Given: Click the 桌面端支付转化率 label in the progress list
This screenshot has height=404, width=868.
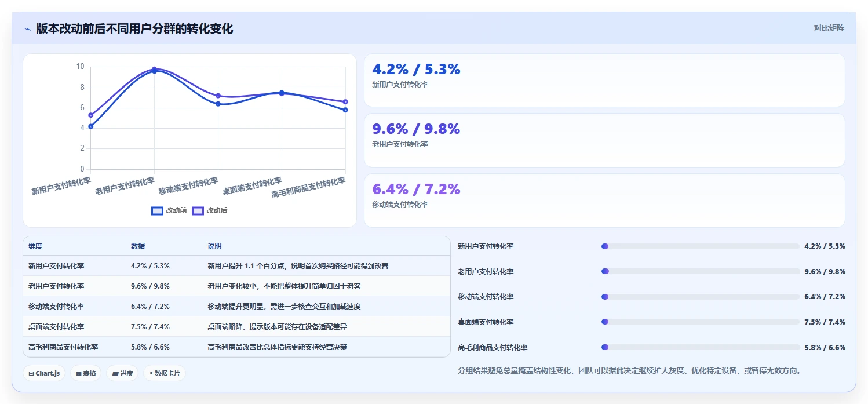Looking at the screenshot, I should pyautogui.click(x=486, y=322).
